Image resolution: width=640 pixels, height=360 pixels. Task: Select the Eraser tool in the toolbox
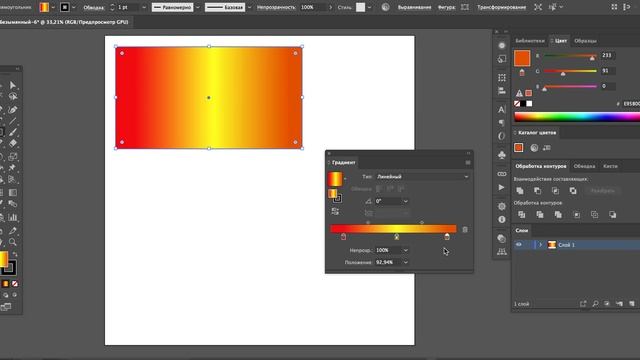(x=13, y=143)
